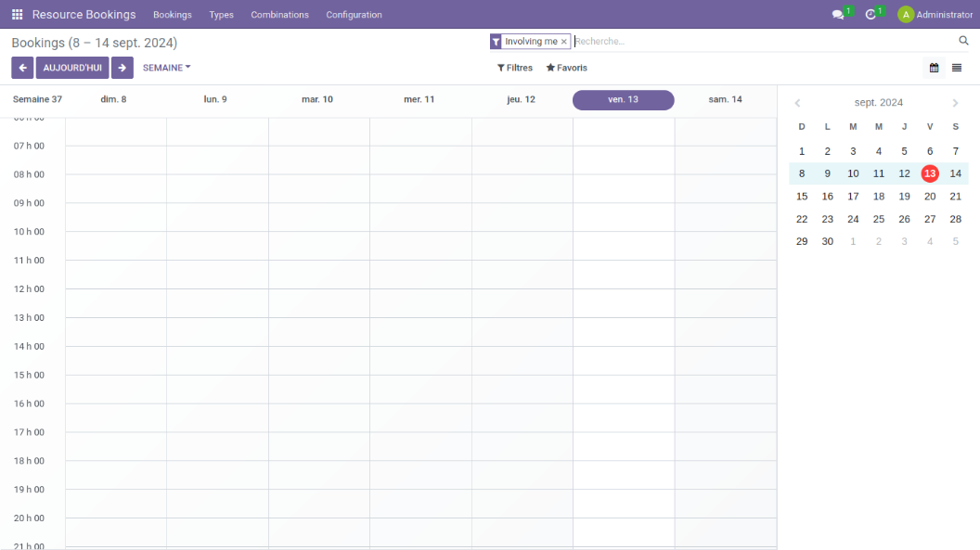Select day 20 in mini calendar
Viewport: 980px width, 550px height.
[x=930, y=197]
